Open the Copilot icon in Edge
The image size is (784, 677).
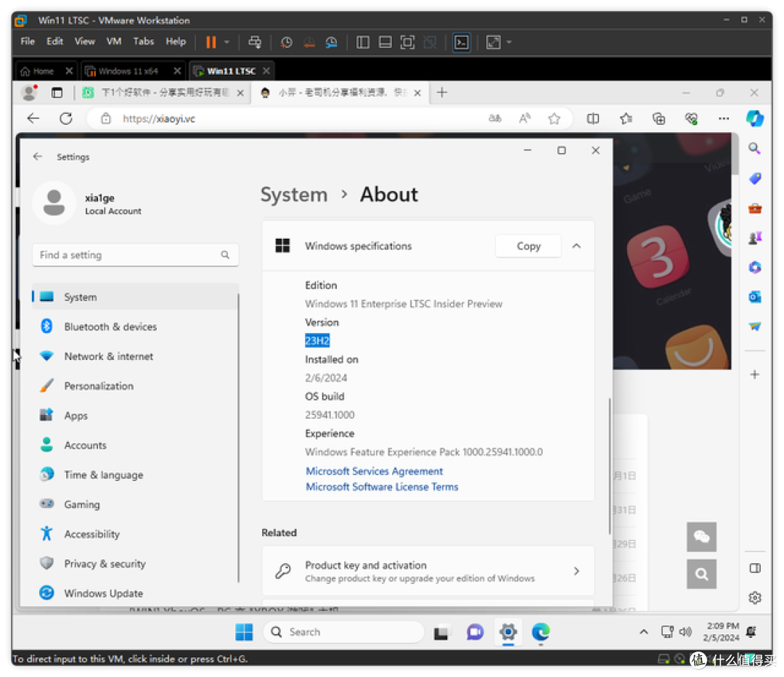(x=754, y=119)
